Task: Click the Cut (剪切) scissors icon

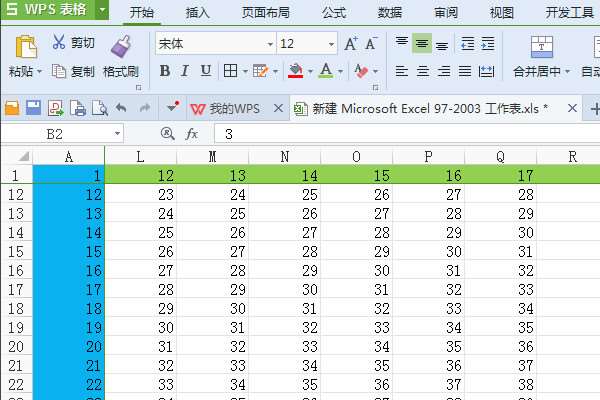Action: click(x=58, y=43)
